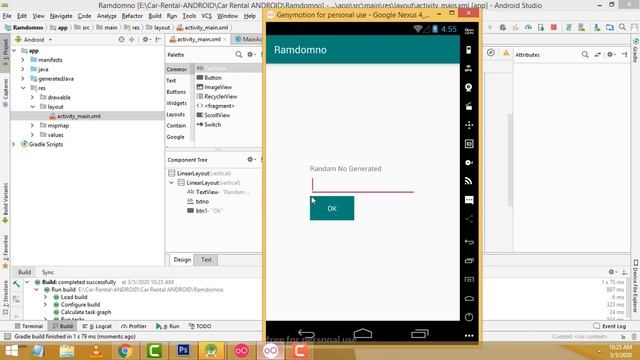
Task: Toggle the Gradle side tool window
Action: (x=636, y=51)
